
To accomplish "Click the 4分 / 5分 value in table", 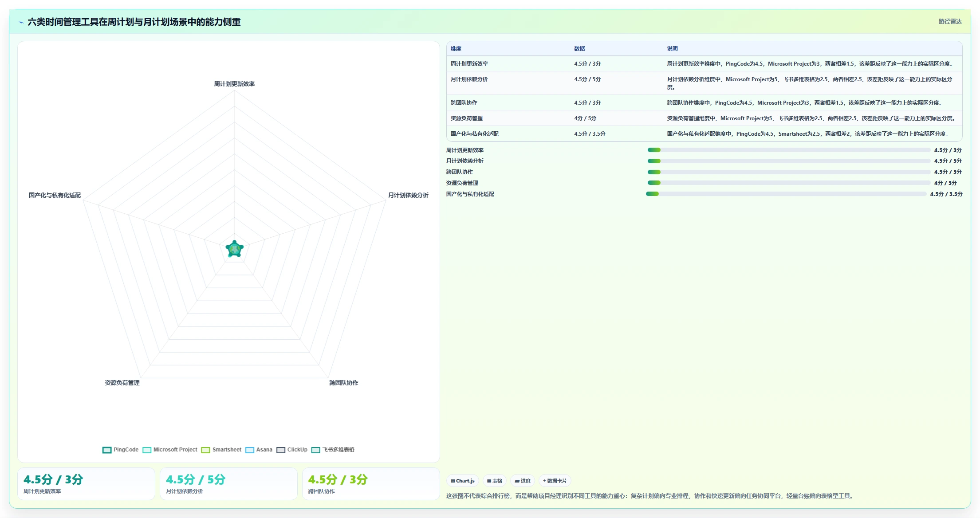I will click(585, 118).
